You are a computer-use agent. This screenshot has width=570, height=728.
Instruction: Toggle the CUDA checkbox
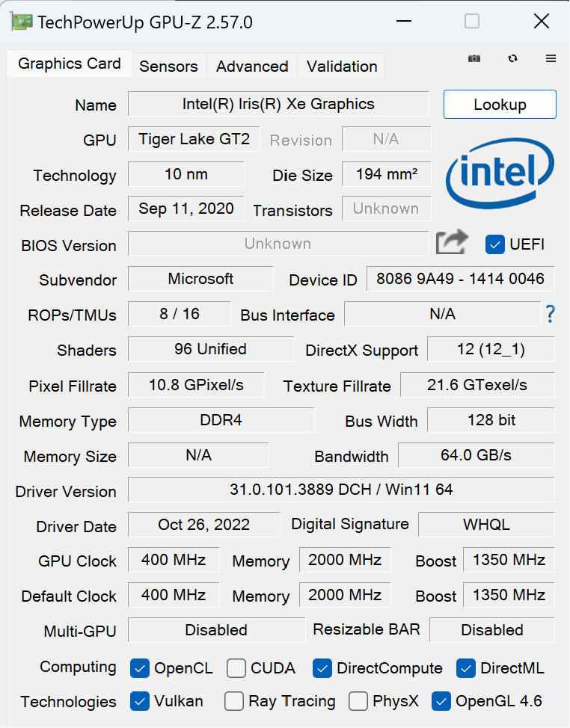(x=236, y=668)
